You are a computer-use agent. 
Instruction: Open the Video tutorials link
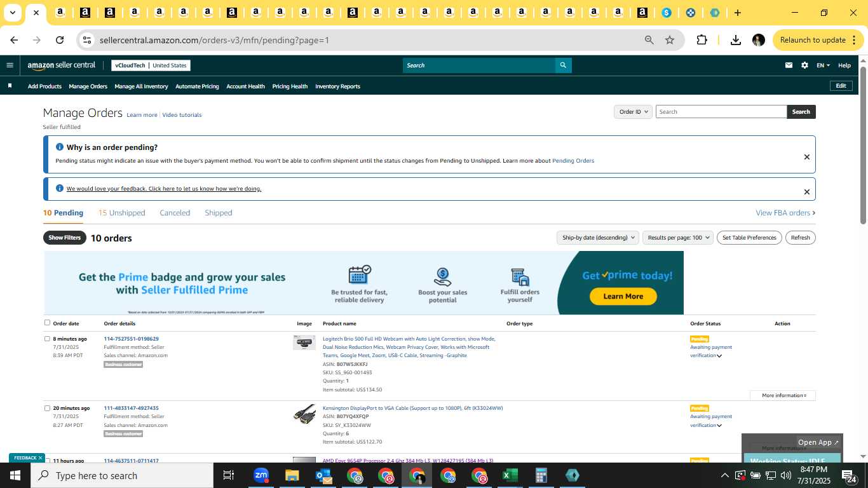coord(182,115)
